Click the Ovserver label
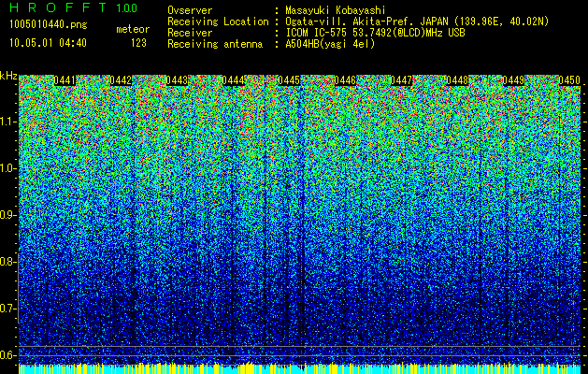588x374 pixels. [x=190, y=10]
